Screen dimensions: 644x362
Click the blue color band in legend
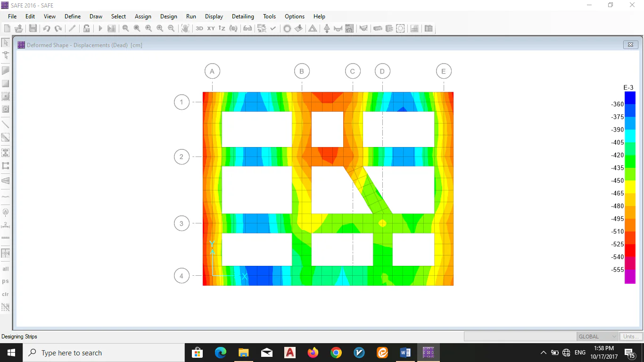(x=630, y=98)
